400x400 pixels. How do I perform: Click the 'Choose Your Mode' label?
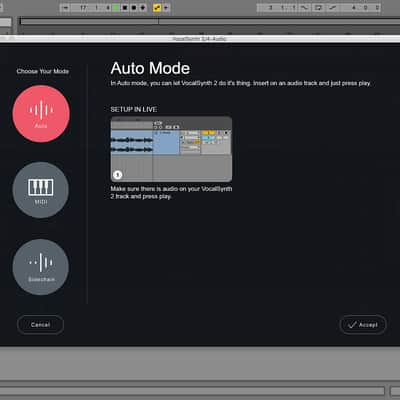coord(43,71)
